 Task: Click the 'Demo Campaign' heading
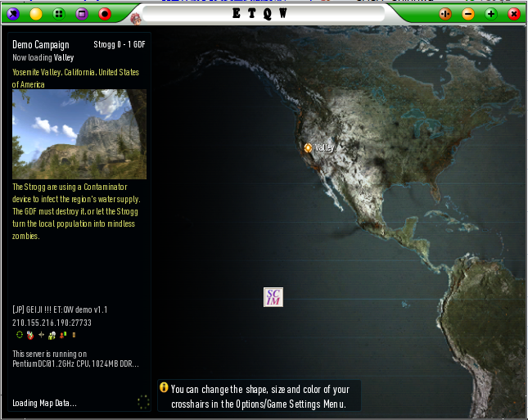click(x=41, y=45)
